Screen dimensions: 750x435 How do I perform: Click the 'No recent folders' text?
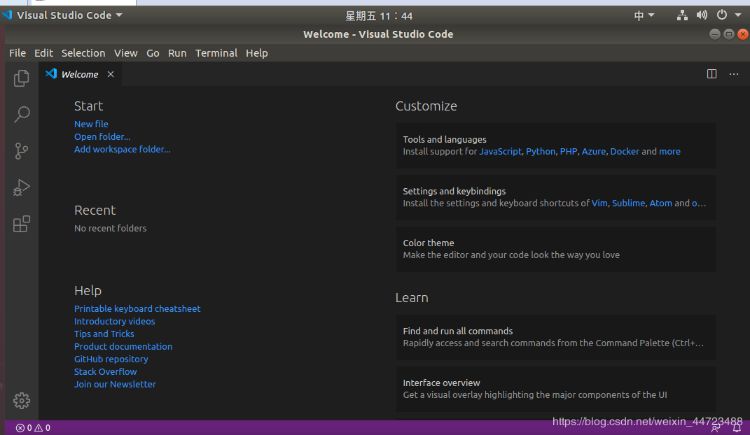pyautogui.click(x=110, y=229)
